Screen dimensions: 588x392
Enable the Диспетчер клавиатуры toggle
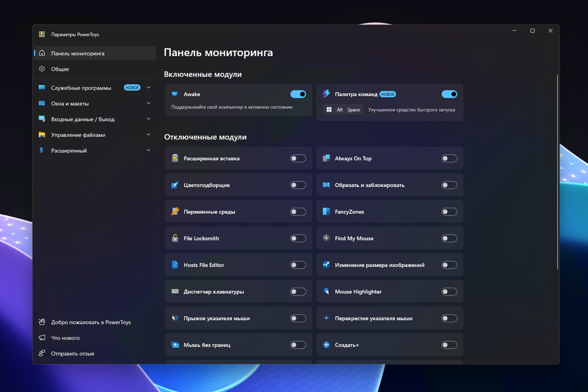pyautogui.click(x=298, y=292)
